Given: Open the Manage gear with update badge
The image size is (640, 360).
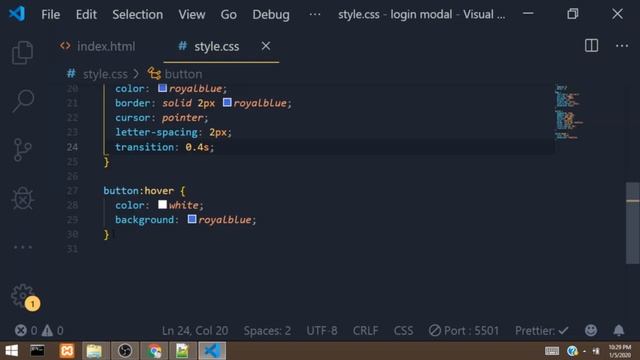Looking at the screenshot, I should [x=24, y=297].
